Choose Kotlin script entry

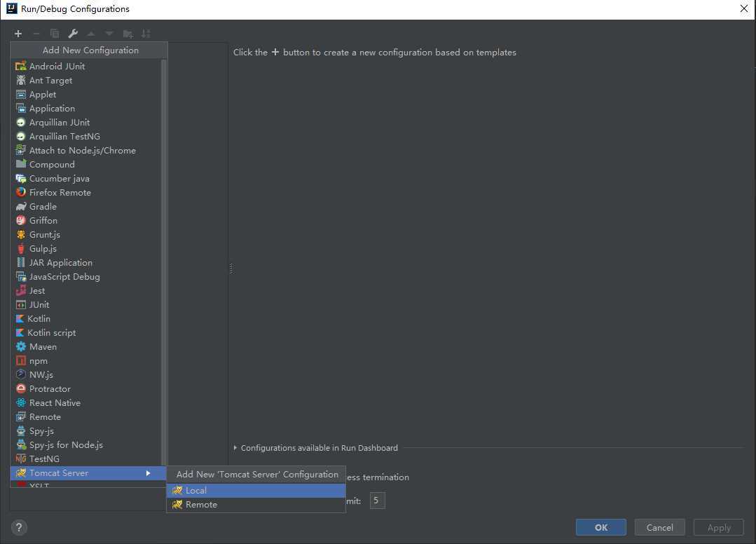point(85,332)
